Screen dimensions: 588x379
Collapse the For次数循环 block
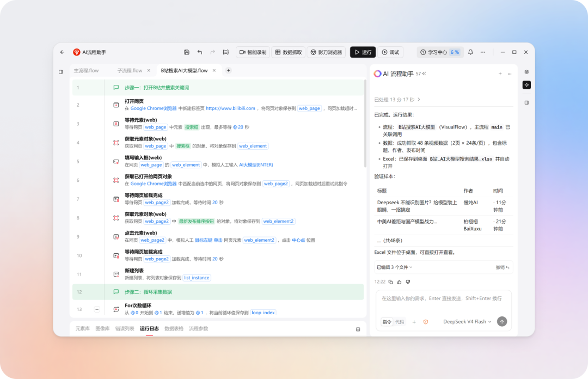97,309
